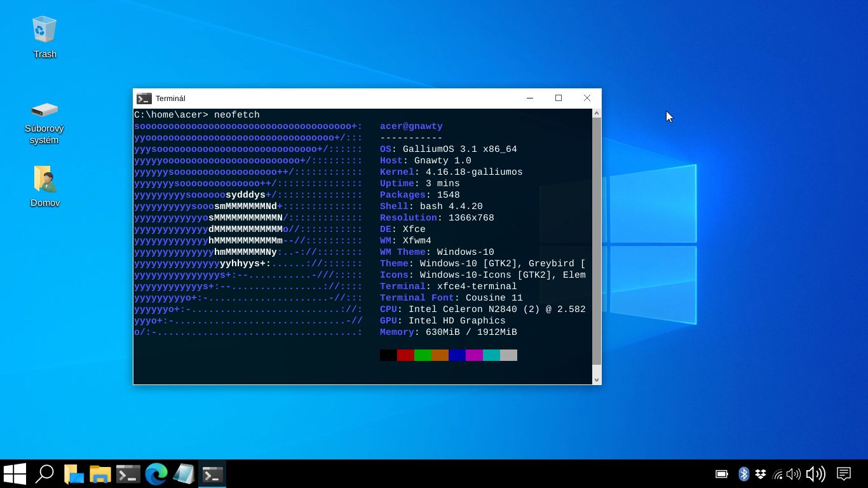Click the 'Icons: Windows-10-Icons' line
Viewport: 868px width, 488px height.
click(x=483, y=275)
